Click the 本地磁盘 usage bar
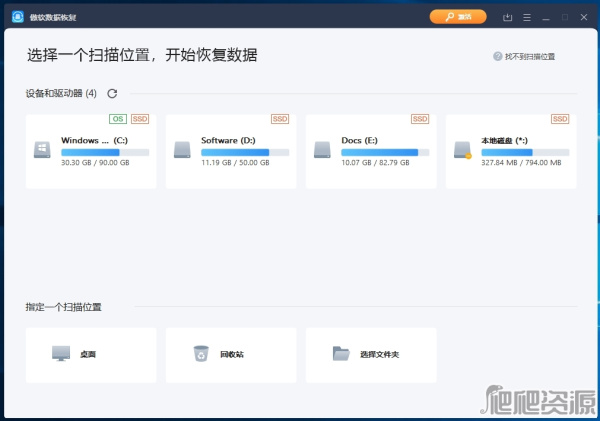This screenshot has height=421, width=600. (525, 152)
